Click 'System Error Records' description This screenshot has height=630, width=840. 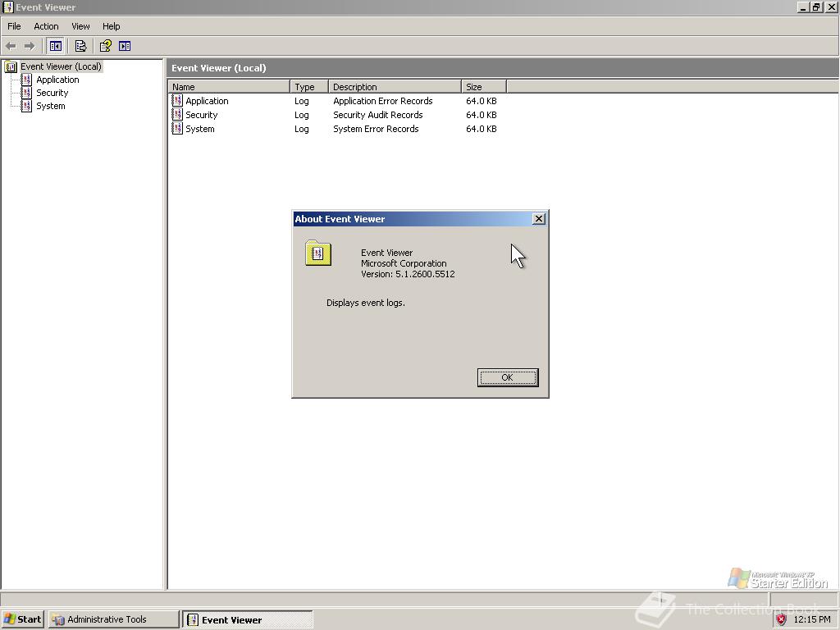coord(376,129)
